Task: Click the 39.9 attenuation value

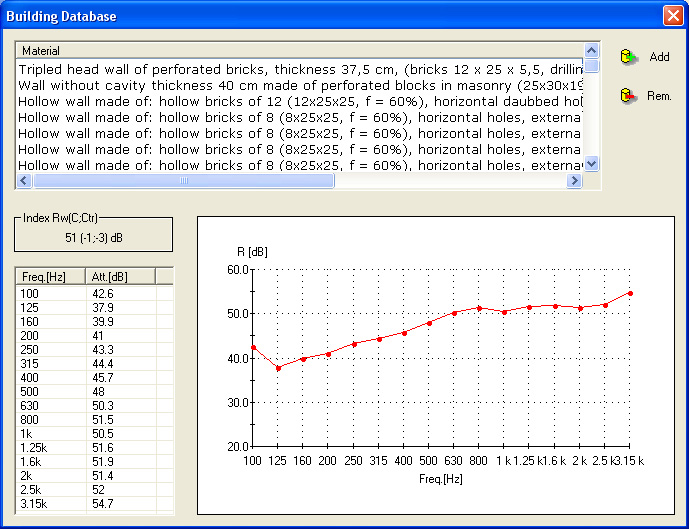Action: 103,322
